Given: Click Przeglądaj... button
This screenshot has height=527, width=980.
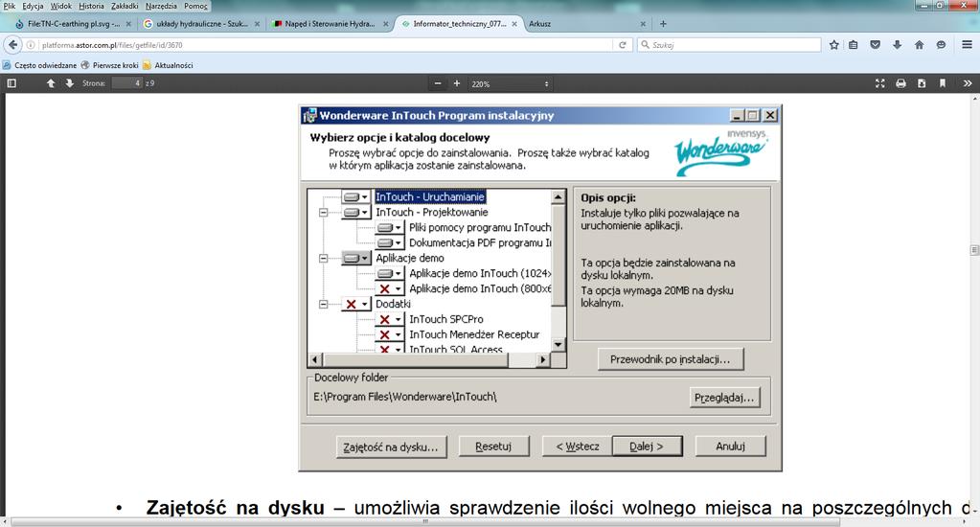Looking at the screenshot, I should tap(725, 398).
